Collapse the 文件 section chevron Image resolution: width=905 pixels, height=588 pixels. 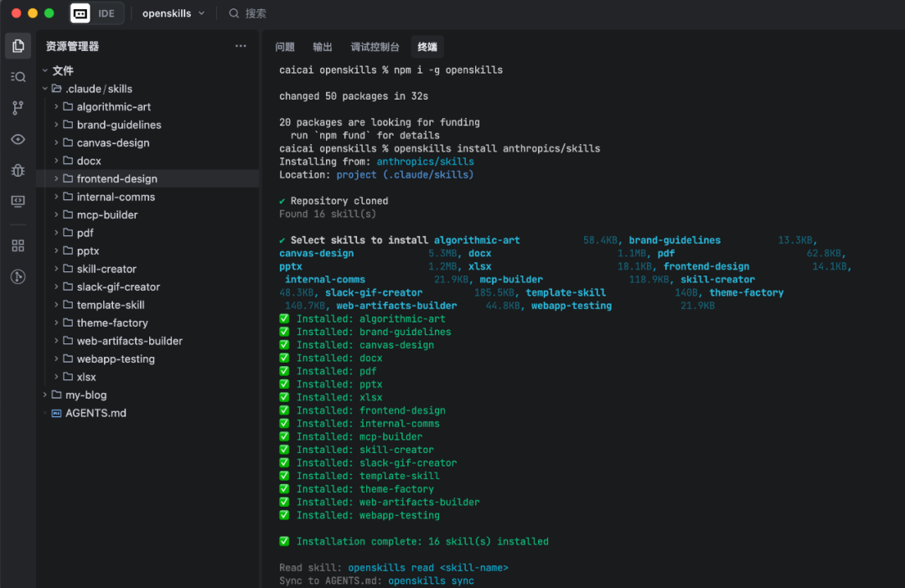45,70
